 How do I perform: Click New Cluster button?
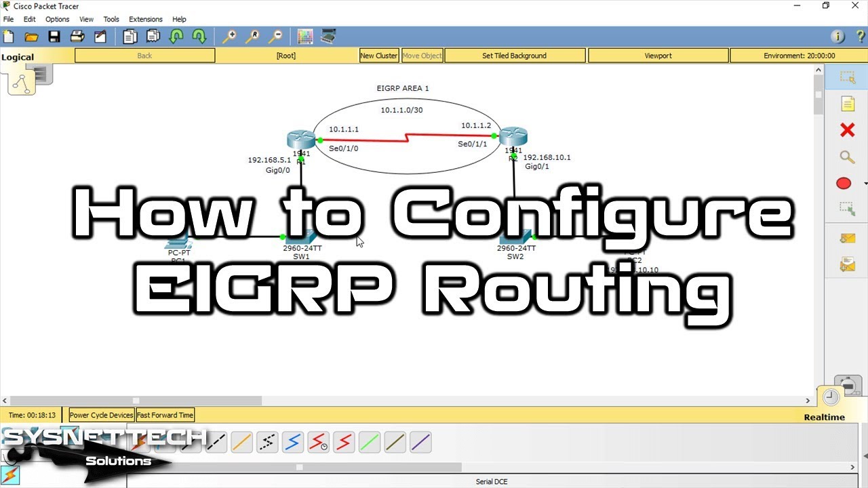pyautogui.click(x=379, y=56)
